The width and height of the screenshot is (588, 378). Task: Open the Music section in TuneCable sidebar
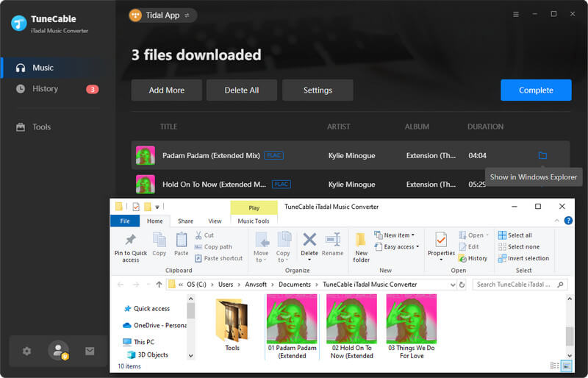click(58, 68)
